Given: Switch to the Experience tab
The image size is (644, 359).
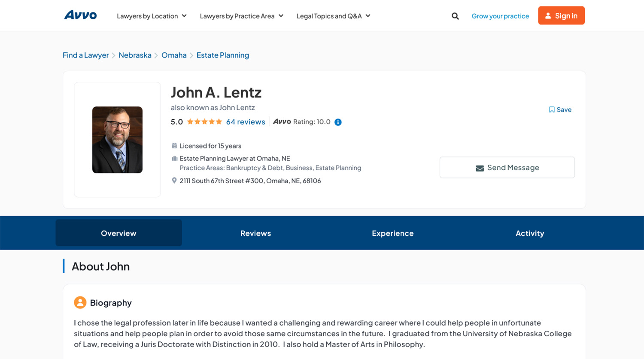Looking at the screenshot, I should point(392,233).
